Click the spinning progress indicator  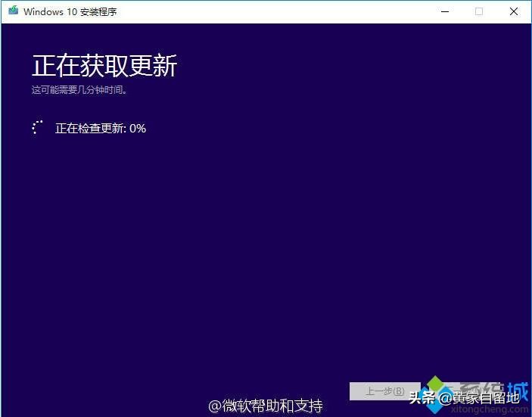click(x=37, y=128)
